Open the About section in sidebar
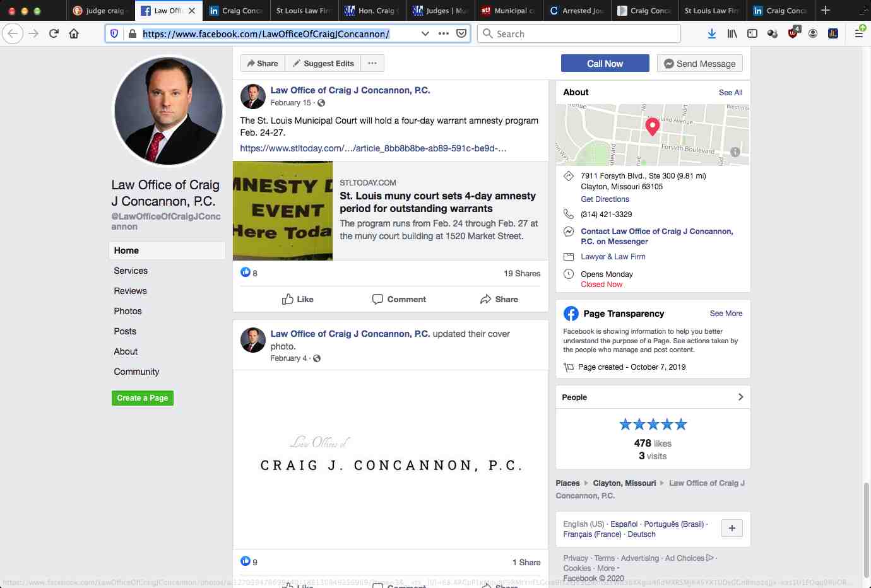Image resolution: width=871 pixels, height=588 pixels. 126,351
